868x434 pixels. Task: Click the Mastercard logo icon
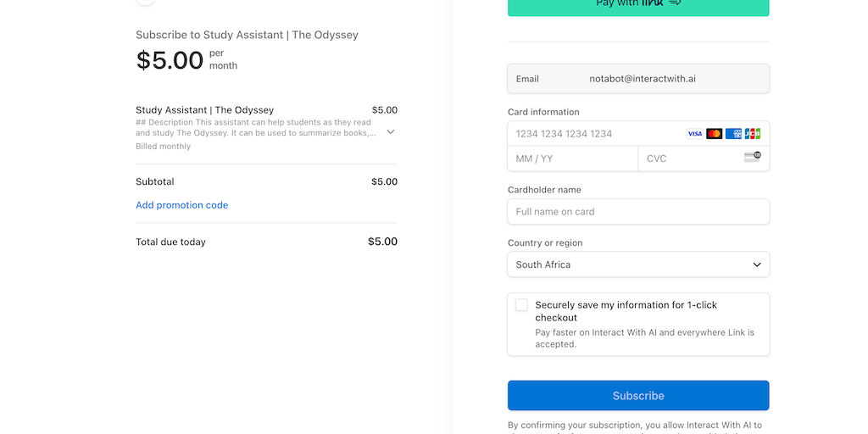(x=714, y=134)
